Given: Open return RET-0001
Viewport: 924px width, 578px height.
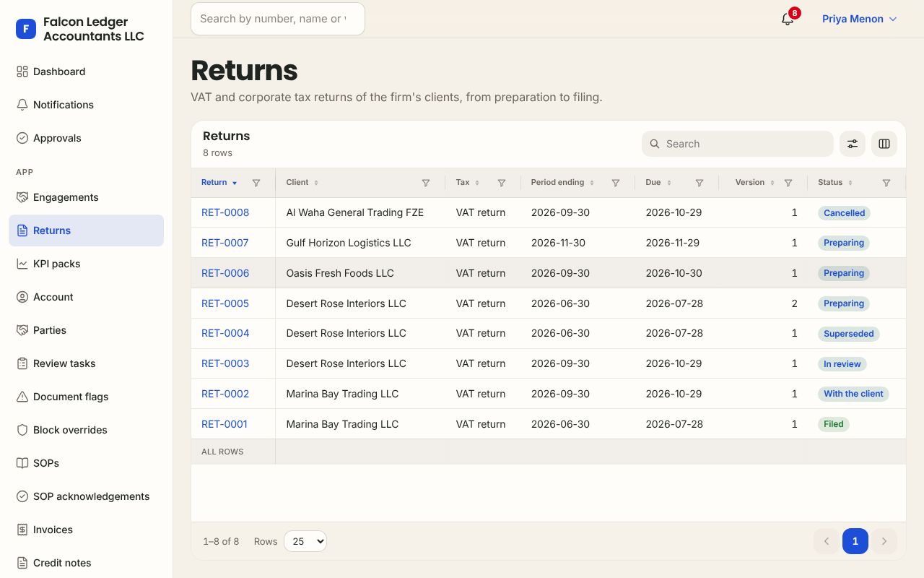Looking at the screenshot, I should click(225, 424).
